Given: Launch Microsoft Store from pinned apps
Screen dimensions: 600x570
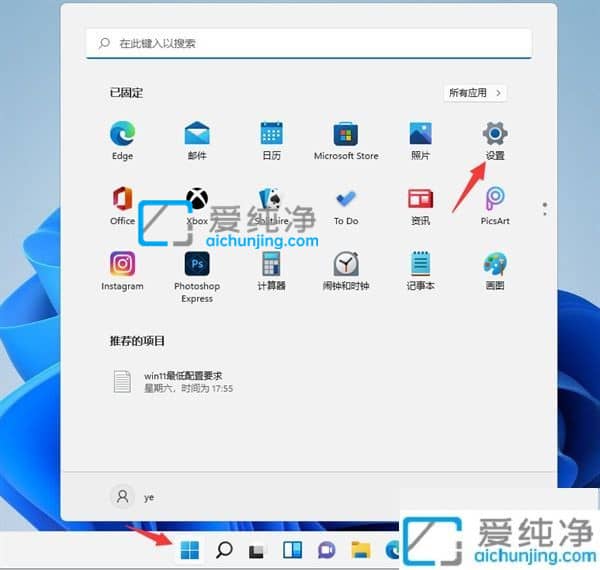Looking at the screenshot, I should 346,140.
